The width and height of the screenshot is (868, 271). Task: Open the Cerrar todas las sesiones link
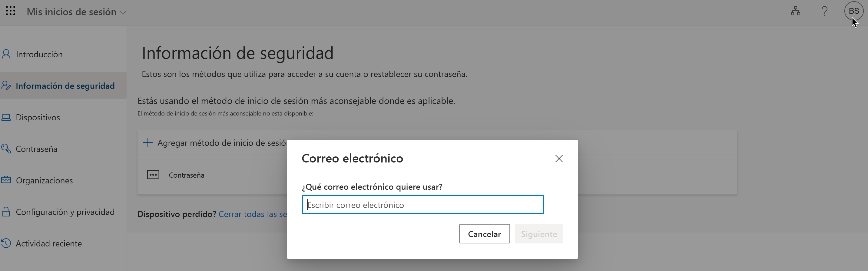tap(253, 214)
